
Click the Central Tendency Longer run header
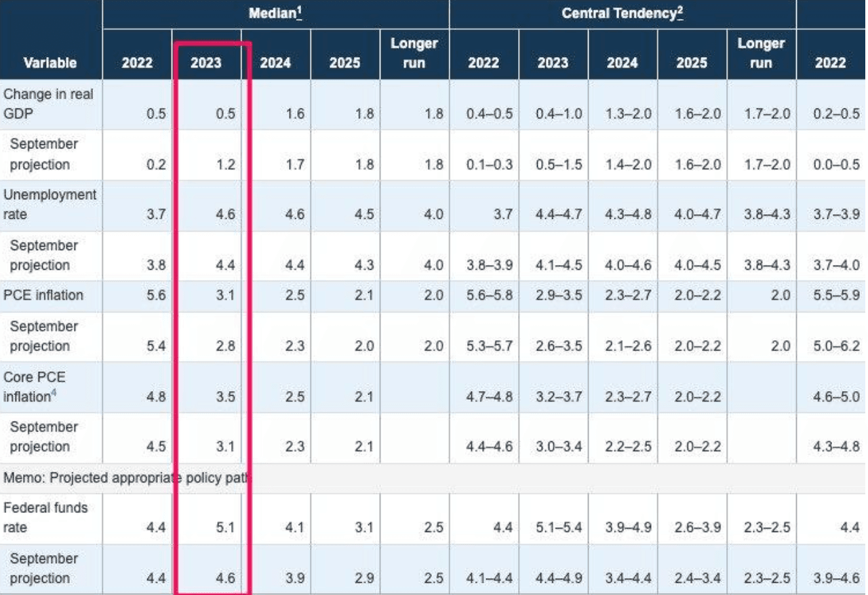(761, 54)
